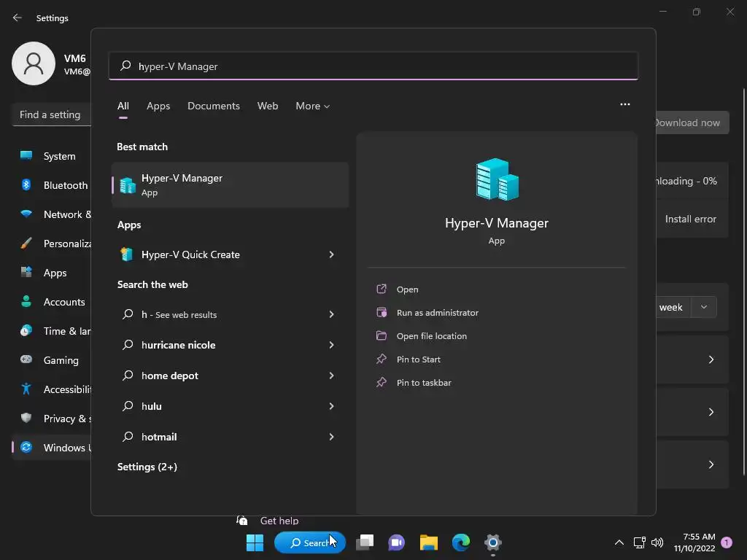Switch to the Documents search tab
Viewport: 747px width, 560px height.
click(214, 106)
